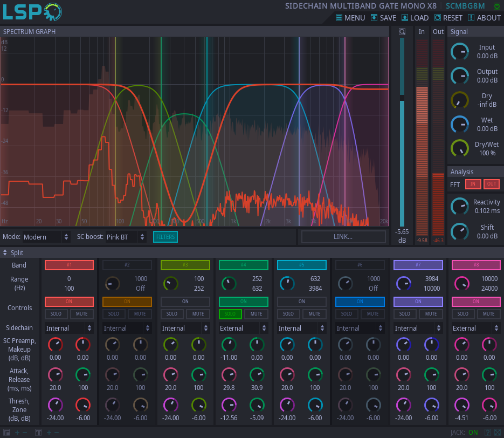Click the Dry/Wet balance knob
Image resolution: width=504 pixels, height=438 pixels.
(x=460, y=148)
